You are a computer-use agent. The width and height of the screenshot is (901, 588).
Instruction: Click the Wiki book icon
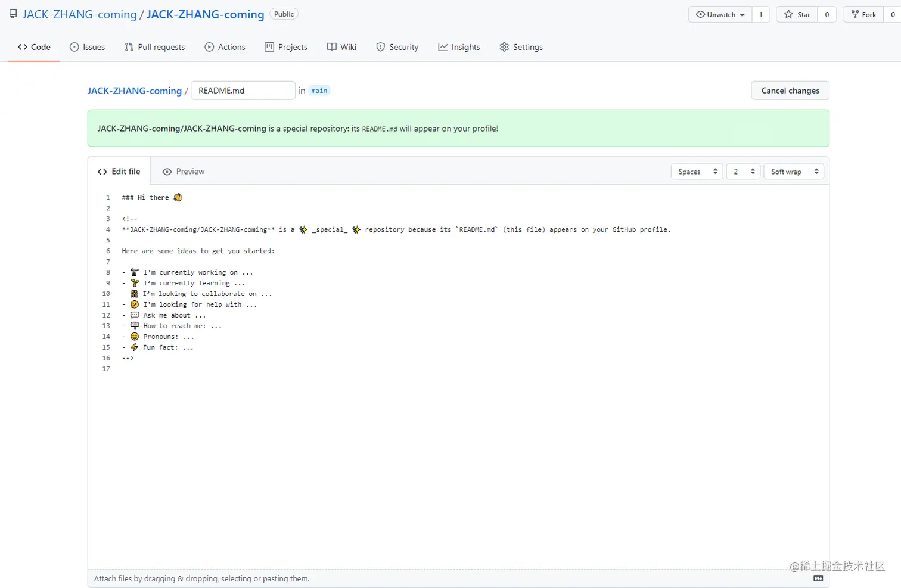(x=332, y=47)
